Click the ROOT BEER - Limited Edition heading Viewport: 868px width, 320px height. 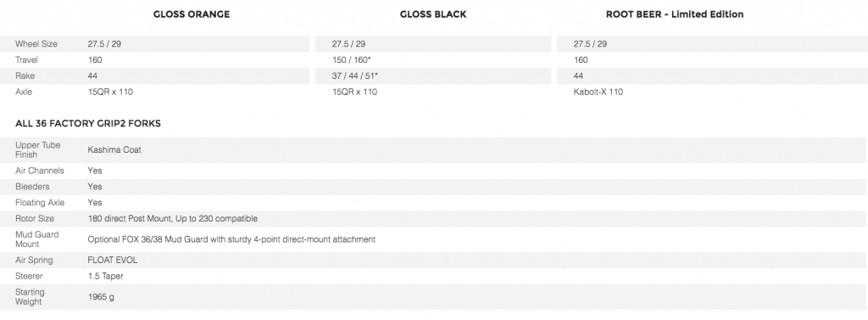[x=674, y=15]
